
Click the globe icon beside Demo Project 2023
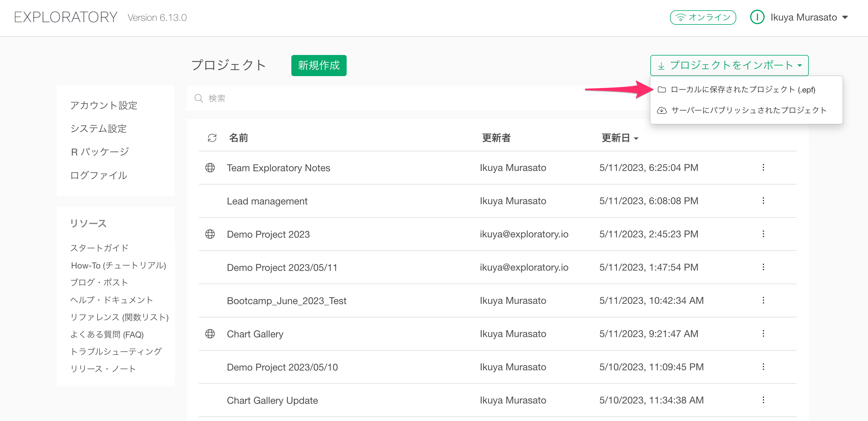coord(210,234)
